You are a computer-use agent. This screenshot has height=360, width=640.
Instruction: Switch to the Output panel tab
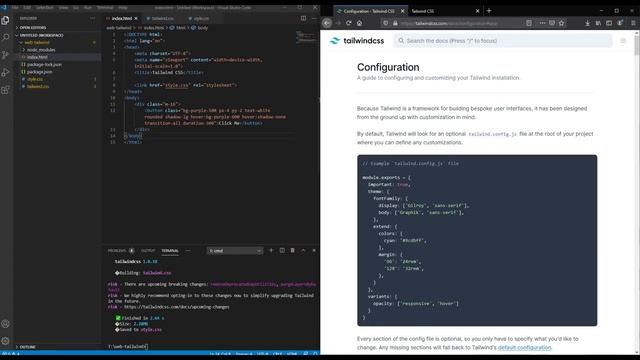[148, 251]
